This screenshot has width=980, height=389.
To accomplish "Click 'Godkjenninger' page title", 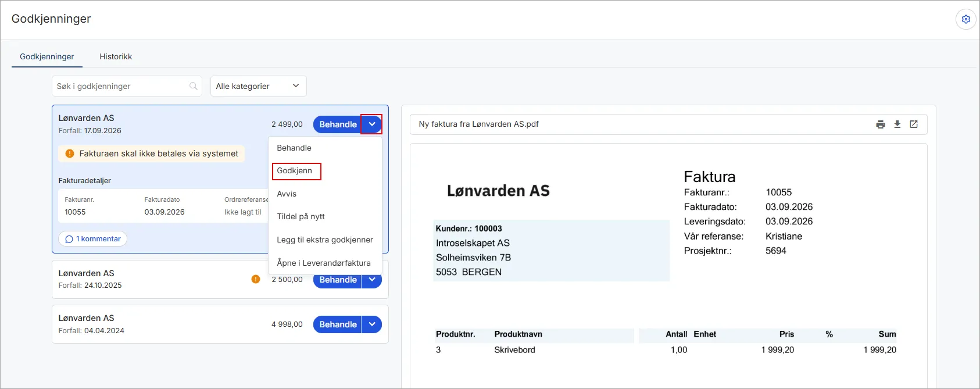I will (x=51, y=19).
